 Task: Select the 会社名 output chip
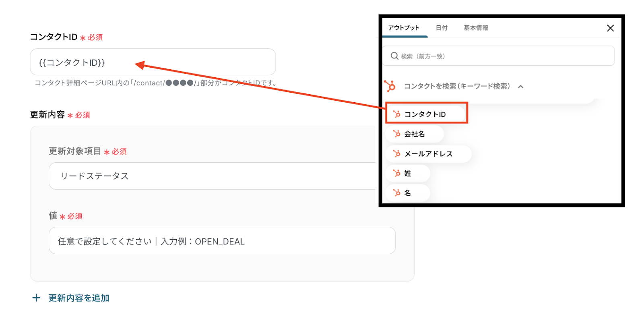(415, 134)
